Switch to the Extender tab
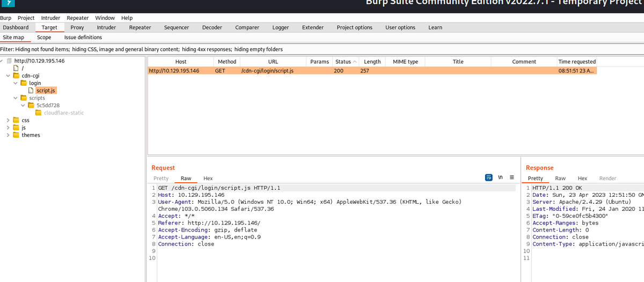 [x=313, y=27]
